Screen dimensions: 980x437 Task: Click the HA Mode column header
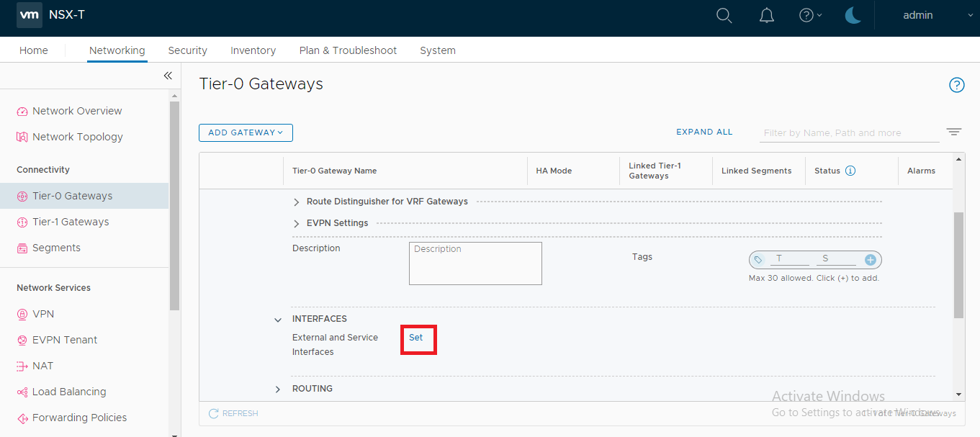[x=554, y=171]
